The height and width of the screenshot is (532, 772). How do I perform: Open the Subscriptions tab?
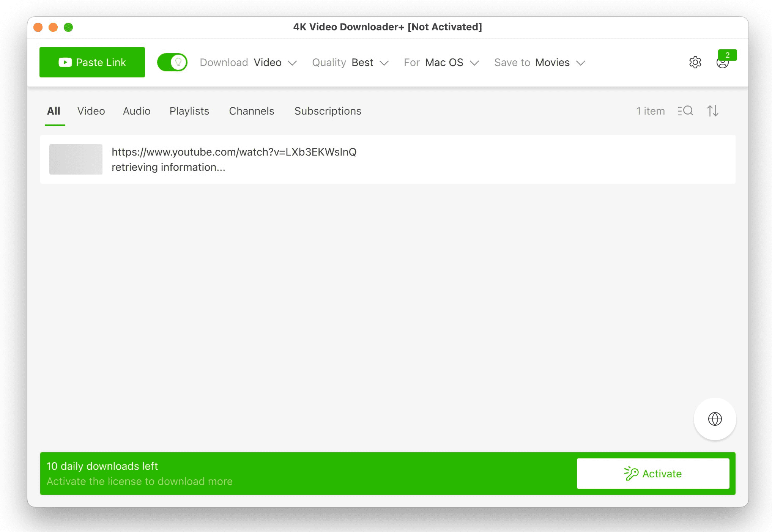click(x=328, y=111)
